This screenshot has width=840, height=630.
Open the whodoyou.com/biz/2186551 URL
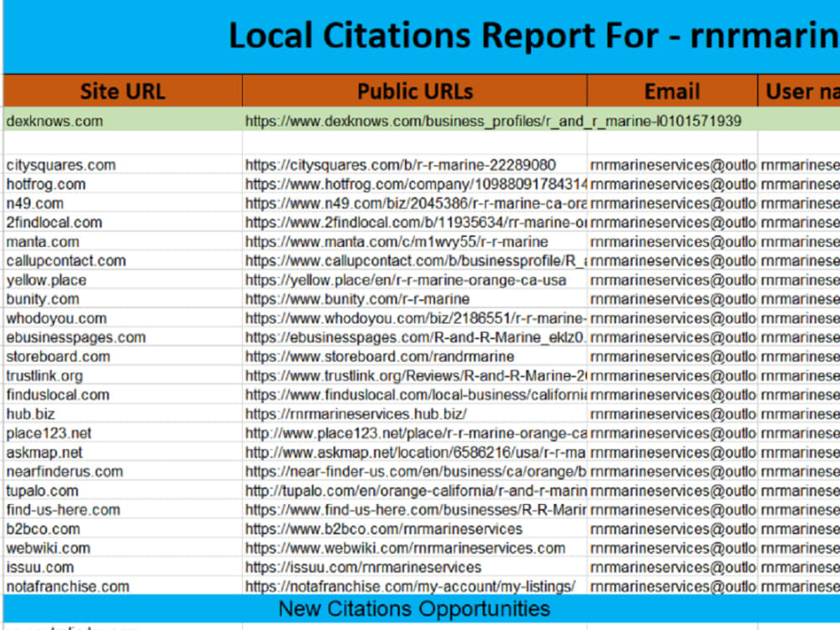point(415,318)
